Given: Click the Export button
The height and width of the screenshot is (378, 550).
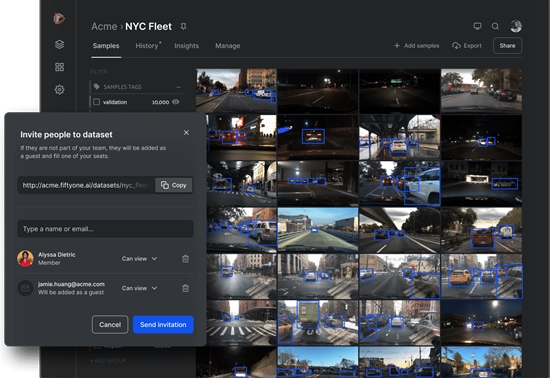Looking at the screenshot, I should (467, 46).
